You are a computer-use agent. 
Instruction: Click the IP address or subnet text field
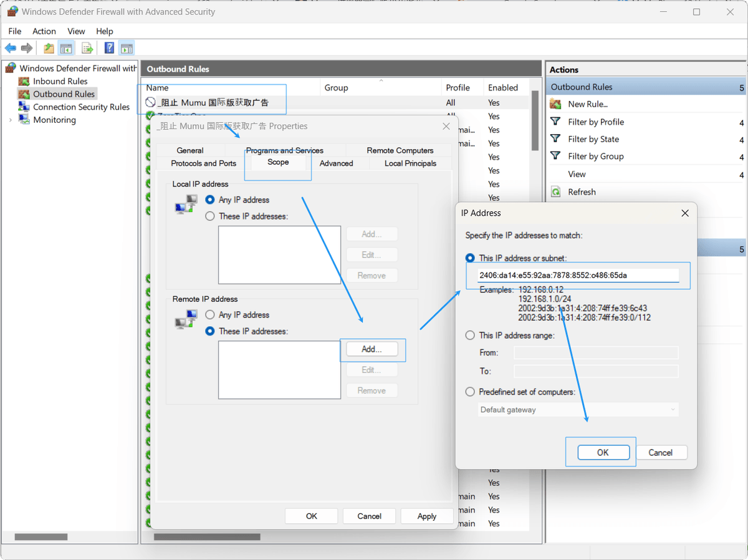[x=578, y=275]
